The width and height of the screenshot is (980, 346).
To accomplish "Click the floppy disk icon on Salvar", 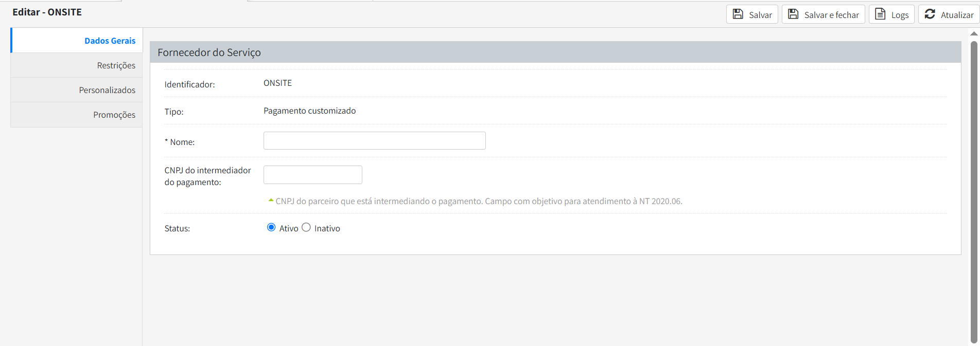I will pos(738,14).
